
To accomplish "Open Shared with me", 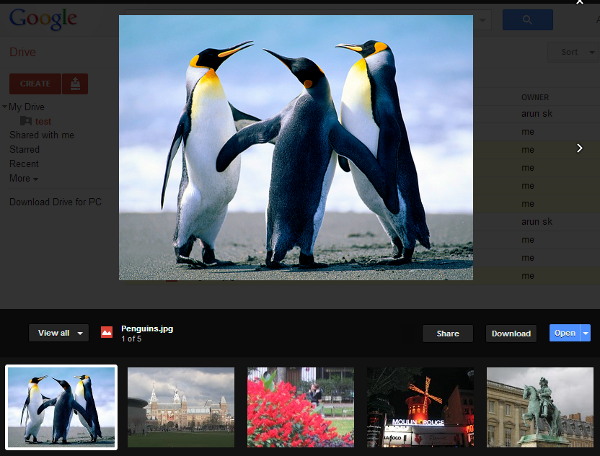I will point(42,135).
